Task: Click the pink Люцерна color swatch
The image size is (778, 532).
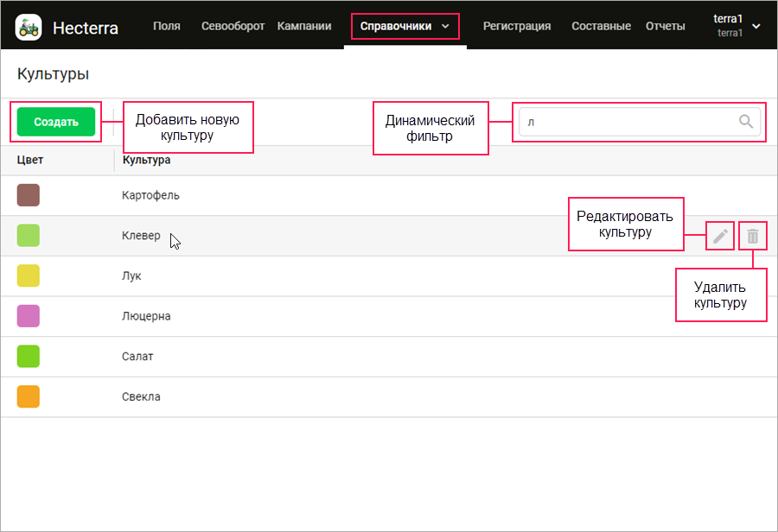Action: [x=29, y=316]
